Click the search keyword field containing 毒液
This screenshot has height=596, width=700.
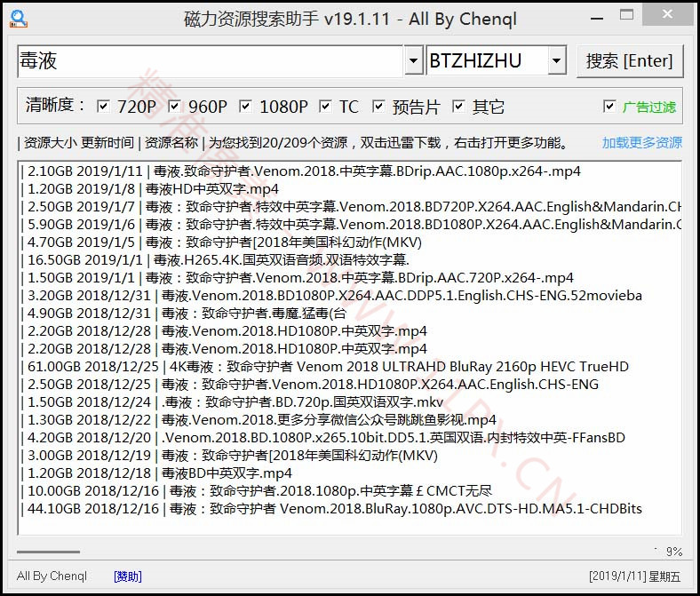[211, 61]
